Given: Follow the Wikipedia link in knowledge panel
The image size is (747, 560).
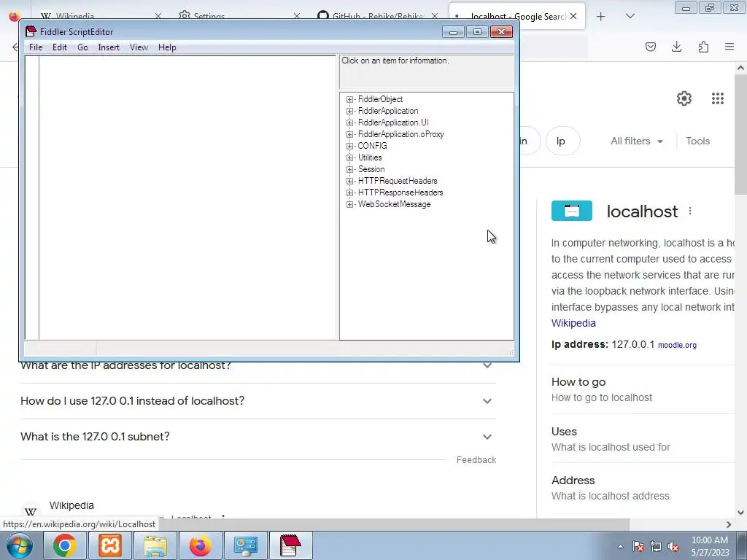Looking at the screenshot, I should [573, 323].
